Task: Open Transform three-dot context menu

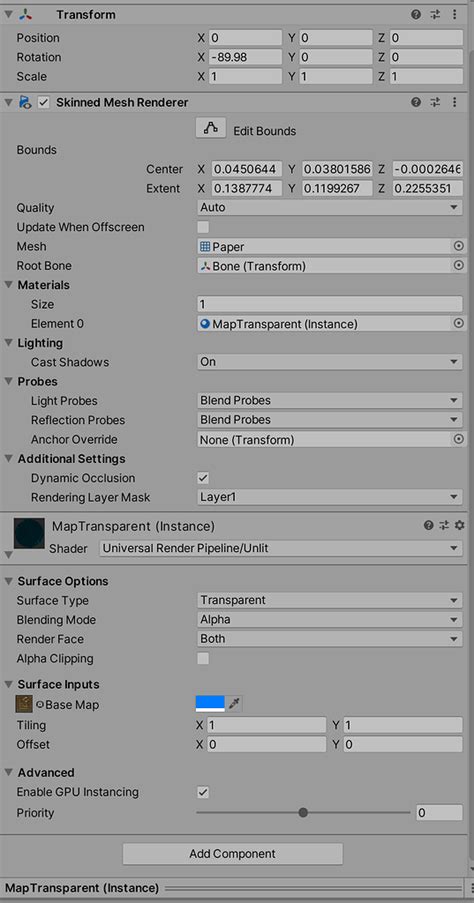Action: pos(454,14)
